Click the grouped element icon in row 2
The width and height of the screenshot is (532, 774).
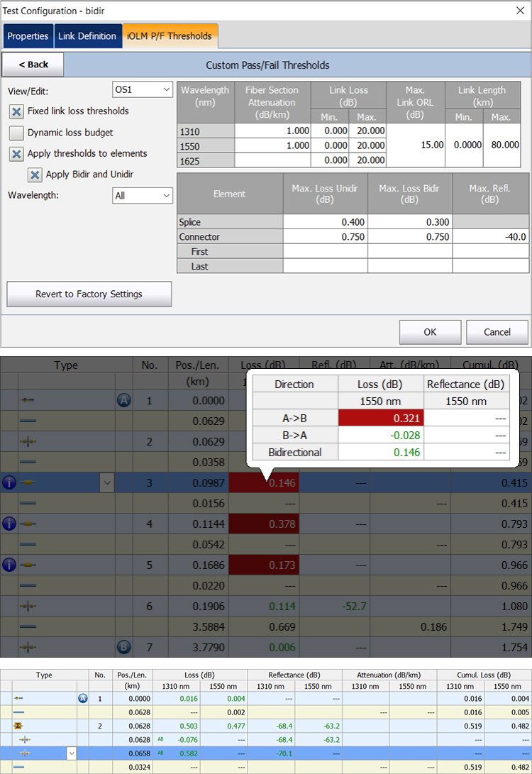(18, 726)
